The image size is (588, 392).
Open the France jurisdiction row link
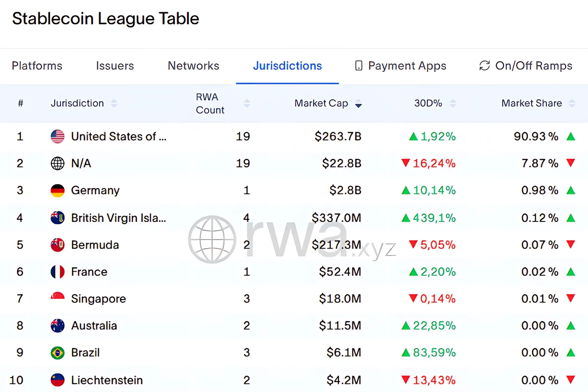click(89, 272)
